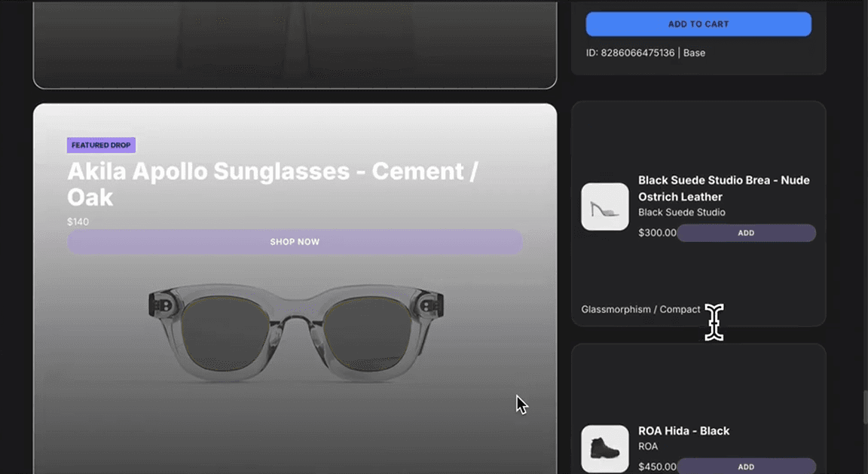Screen dimensions: 868x474
Task: Click the sunglasses product image
Action: click(295, 332)
